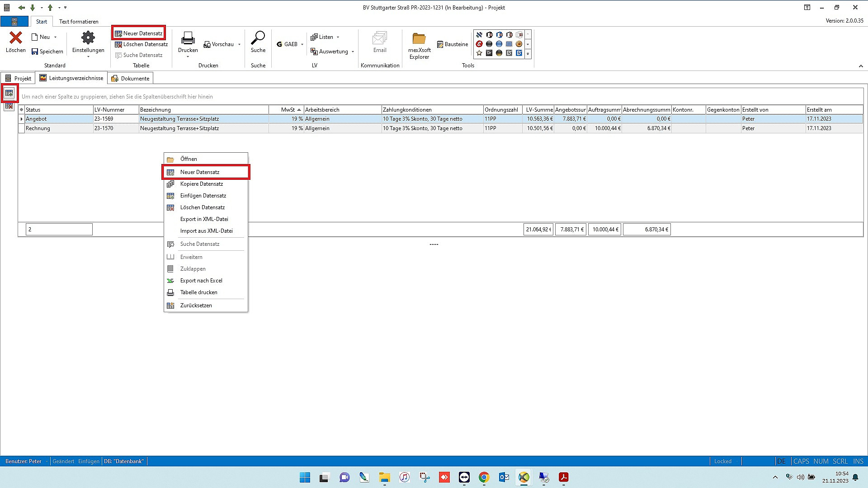Screen dimensions: 868x488
Task: Click the grid column chooser asterisk
Action: pyautogui.click(x=21, y=110)
